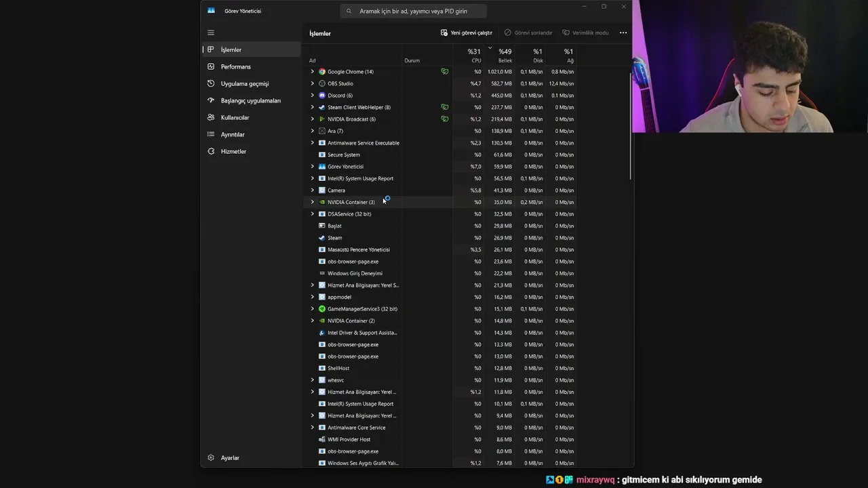Image resolution: width=868 pixels, height=488 pixels.
Task: Select the Antimalware Core Service row
Action: (x=441, y=428)
